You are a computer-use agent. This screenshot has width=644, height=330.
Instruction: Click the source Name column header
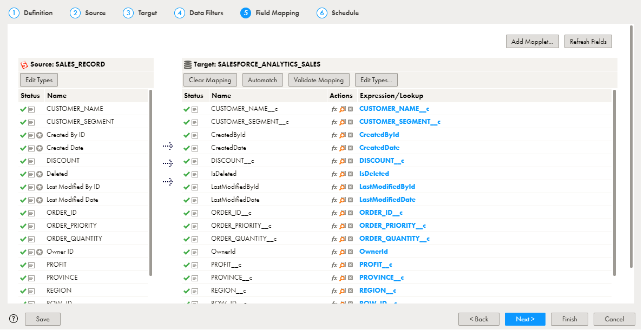click(x=57, y=96)
